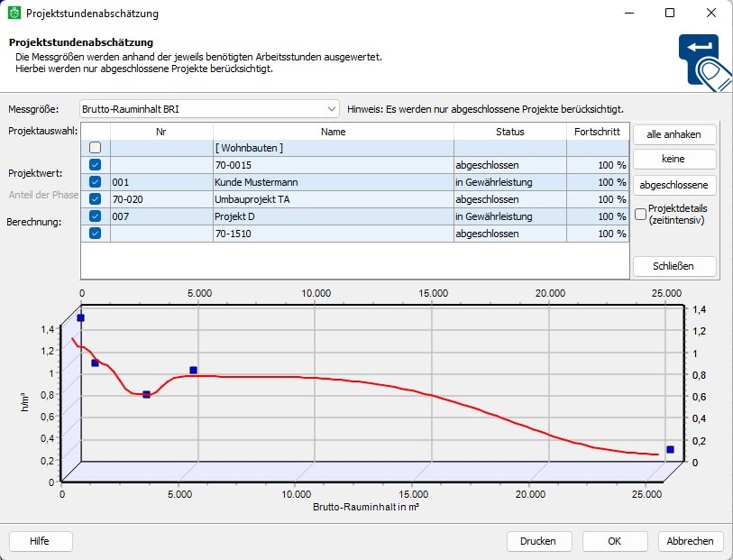Click the Projektstundenabschätzung title bar app icon
This screenshot has height=560, width=733.
pyautogui.click(x=14, y=14)
